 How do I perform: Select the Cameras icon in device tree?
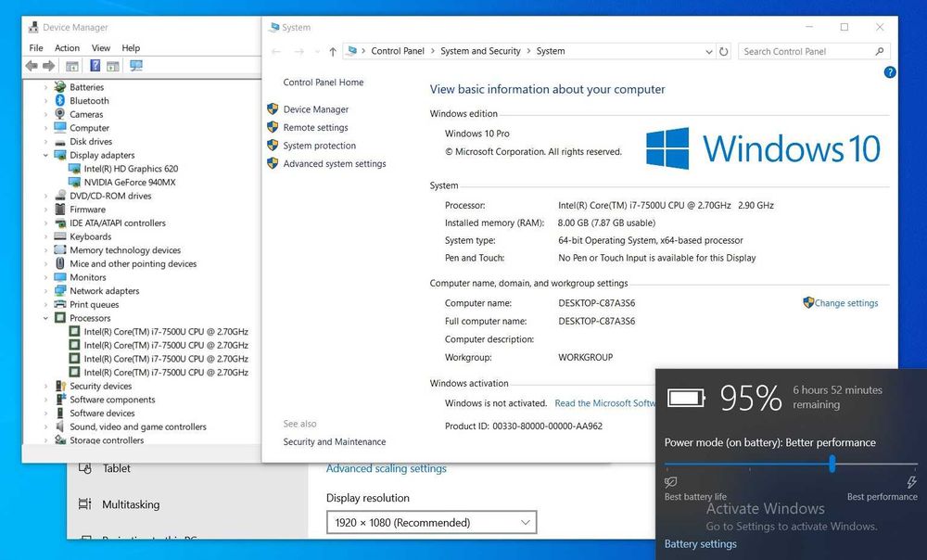pyautogui.click(x=59, y=114)
